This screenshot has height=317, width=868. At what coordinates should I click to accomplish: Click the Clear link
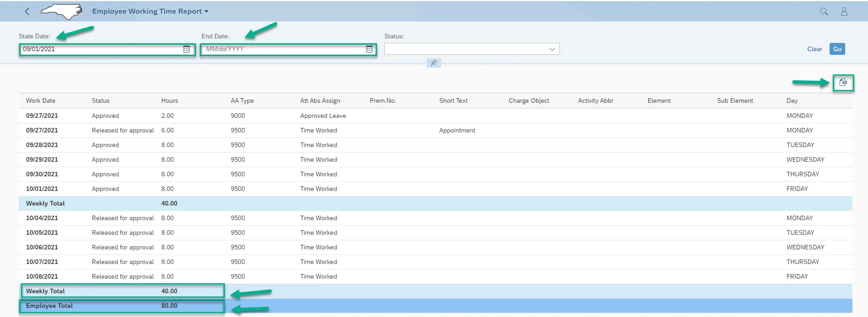tap(814, 49)
